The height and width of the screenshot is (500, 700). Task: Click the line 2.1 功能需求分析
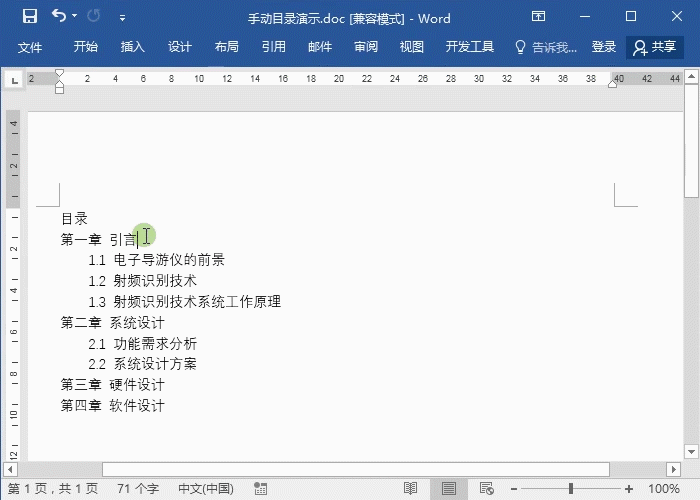click(x=142, y=344)
